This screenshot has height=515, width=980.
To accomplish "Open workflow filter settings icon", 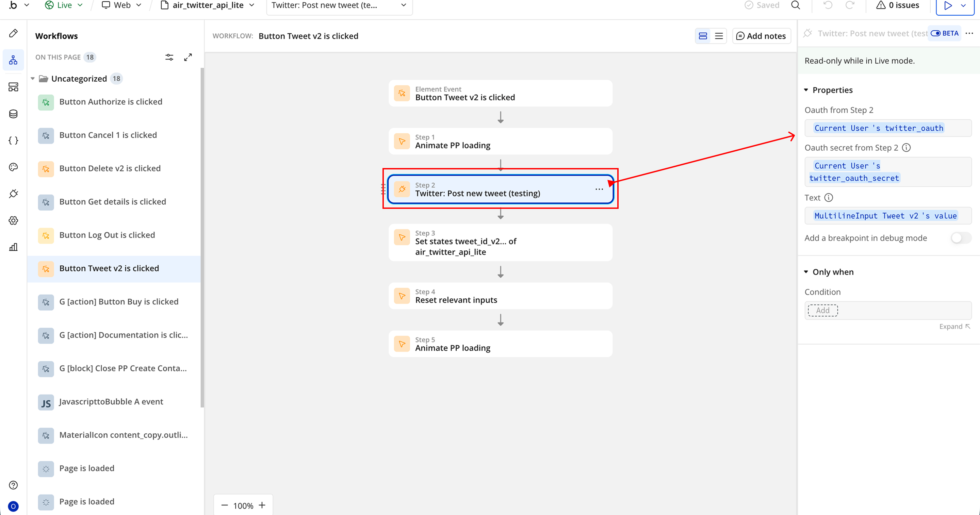I will pyautogui.click(x=169, y=57).
